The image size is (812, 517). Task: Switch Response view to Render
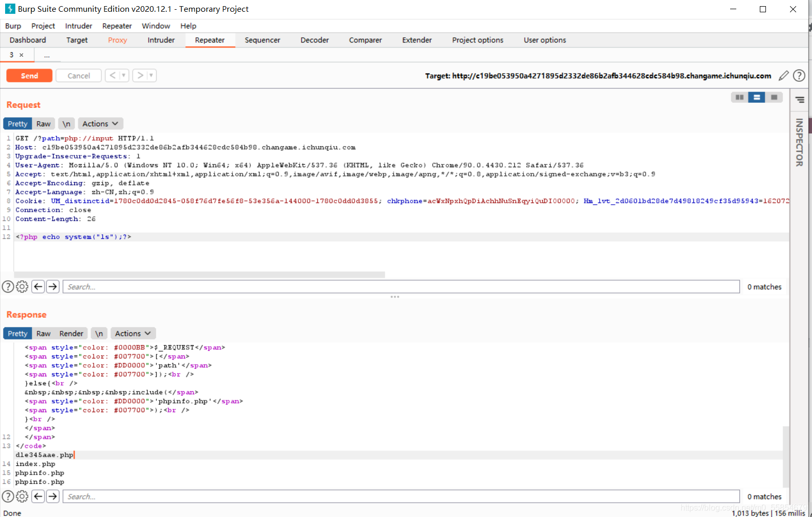pos(71,333)
